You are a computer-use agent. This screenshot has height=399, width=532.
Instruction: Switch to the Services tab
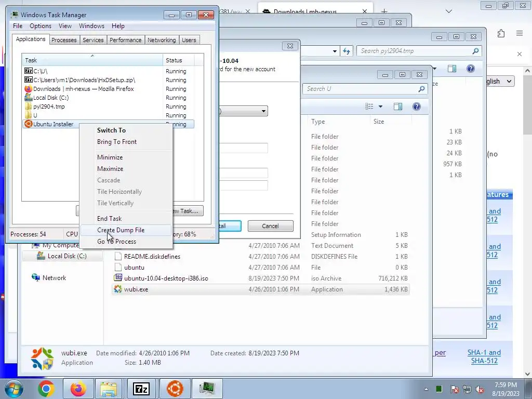coord(93,40)
